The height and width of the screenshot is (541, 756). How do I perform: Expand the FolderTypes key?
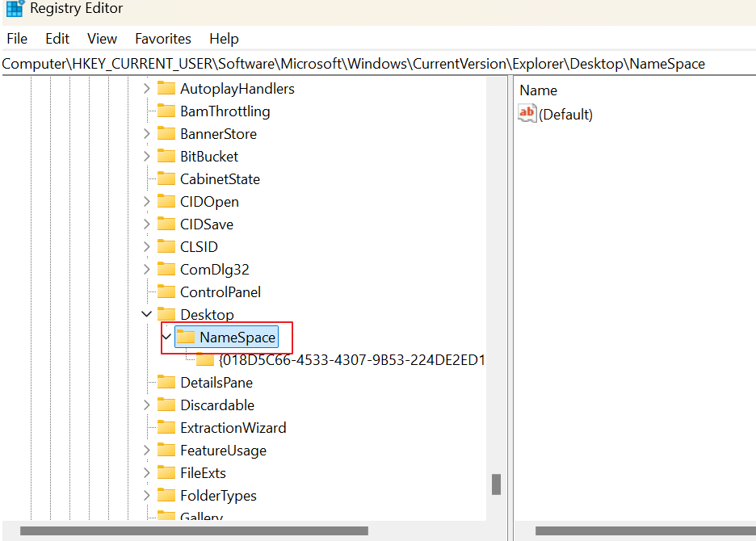pos(146,495)
